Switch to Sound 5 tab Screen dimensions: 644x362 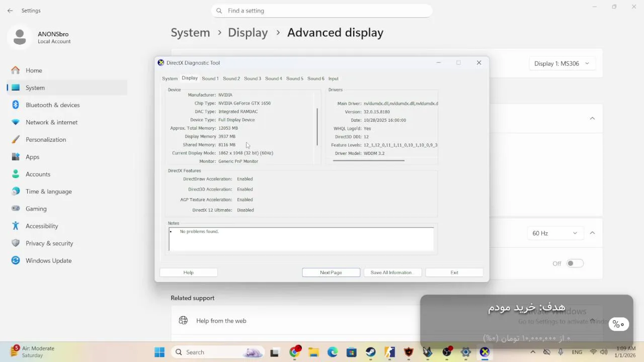[x=294, y=78]
